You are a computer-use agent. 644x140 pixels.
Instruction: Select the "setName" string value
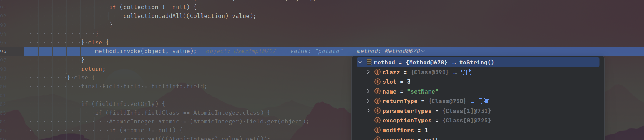click(423, 91)
